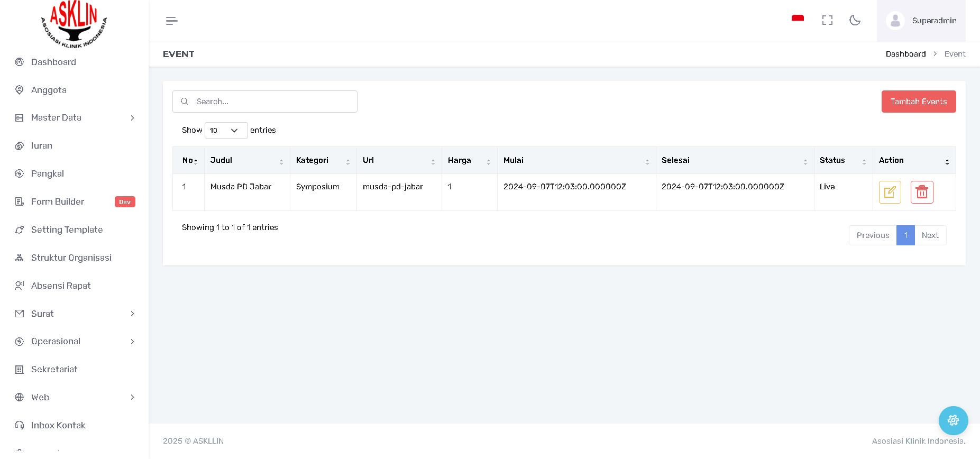980x459 pixels.
Task: Click the ASKLIN logo
Action: point(74,24)
